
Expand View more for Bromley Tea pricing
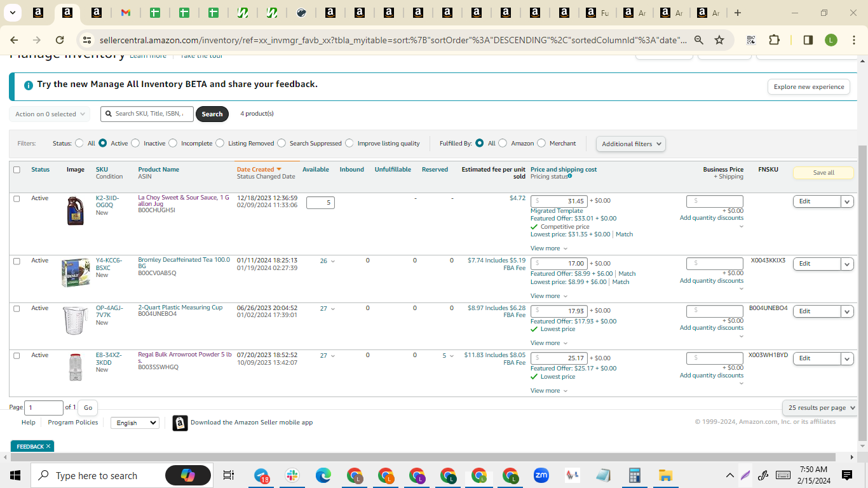click(549, 296)
